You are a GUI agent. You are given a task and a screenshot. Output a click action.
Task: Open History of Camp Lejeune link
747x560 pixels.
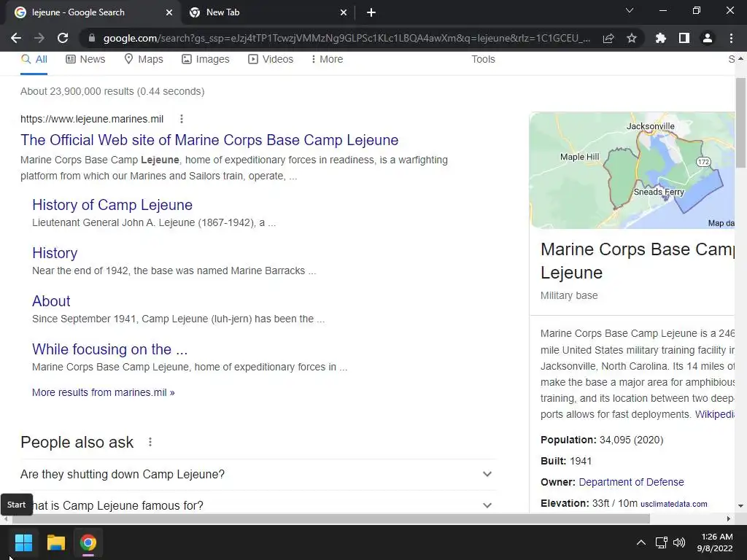(x=112, y=205)
